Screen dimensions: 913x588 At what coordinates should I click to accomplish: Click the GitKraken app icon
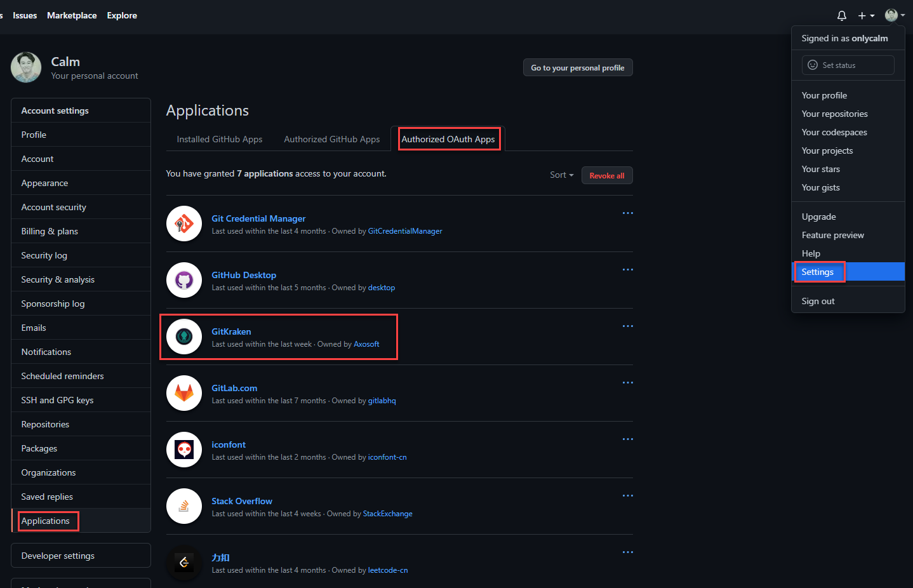(184, 337)
